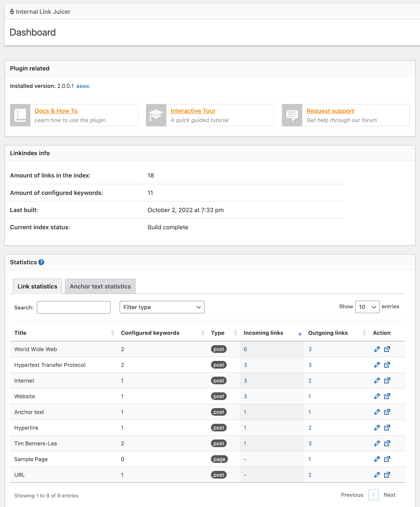This screenshot has width=420, height=507.
Task: Expand the Filter type dropdown
Action: (x=162, y=307)
